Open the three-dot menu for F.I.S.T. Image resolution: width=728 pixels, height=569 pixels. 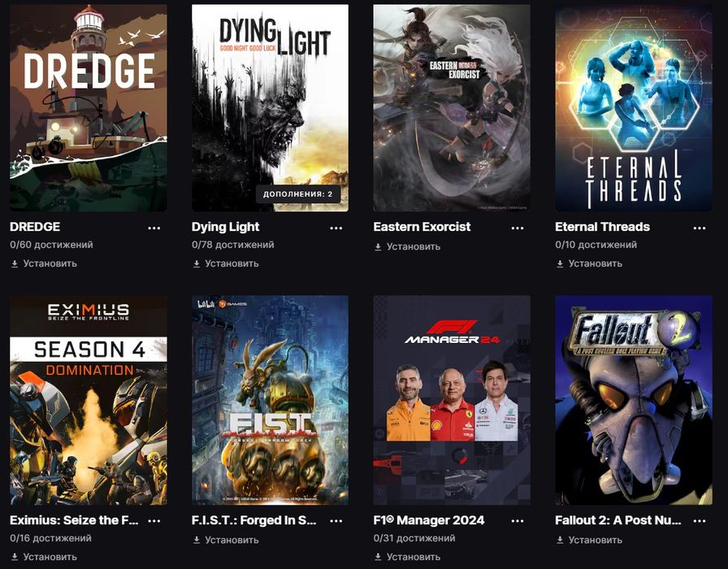click(336, 521)
